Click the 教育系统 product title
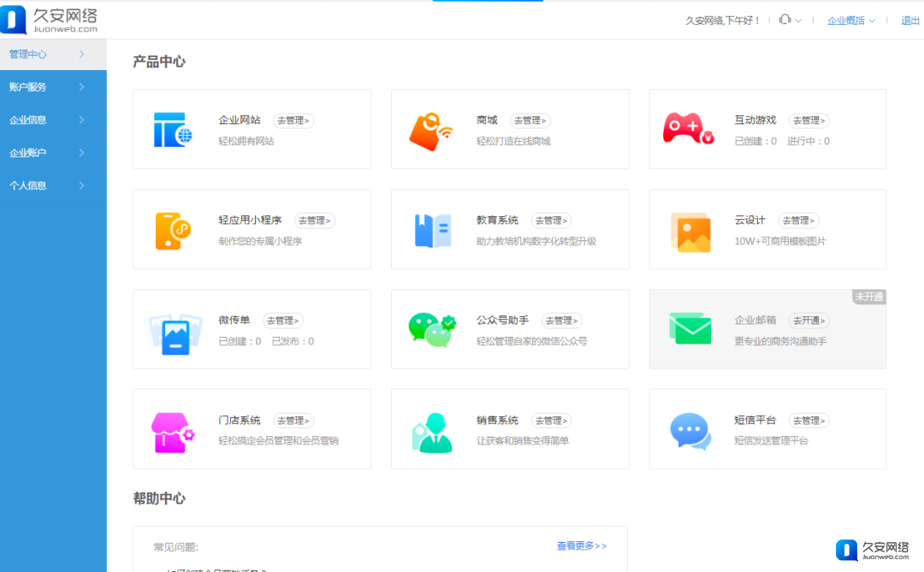This screenshot has width=924, height=572. 497,221
